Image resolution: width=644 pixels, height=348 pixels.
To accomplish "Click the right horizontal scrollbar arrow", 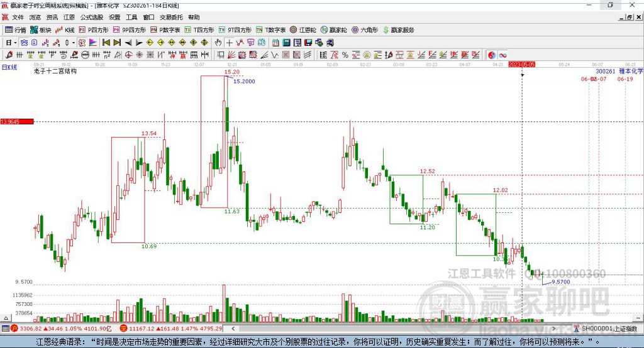I will 553,329.
